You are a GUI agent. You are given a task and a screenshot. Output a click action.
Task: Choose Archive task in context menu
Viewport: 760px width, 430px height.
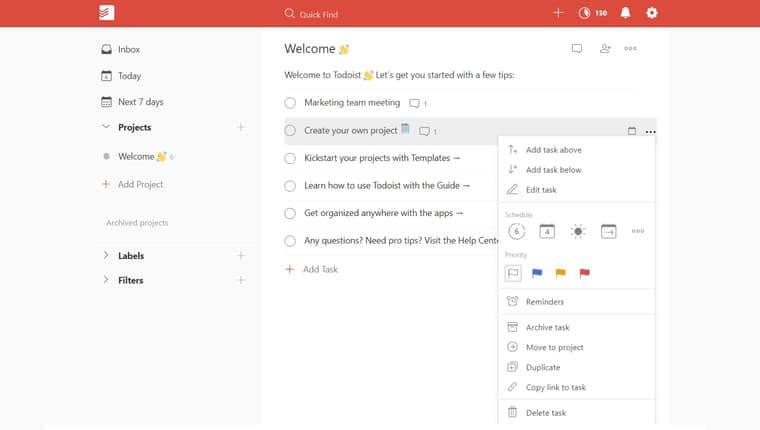[x=577, y=327]
